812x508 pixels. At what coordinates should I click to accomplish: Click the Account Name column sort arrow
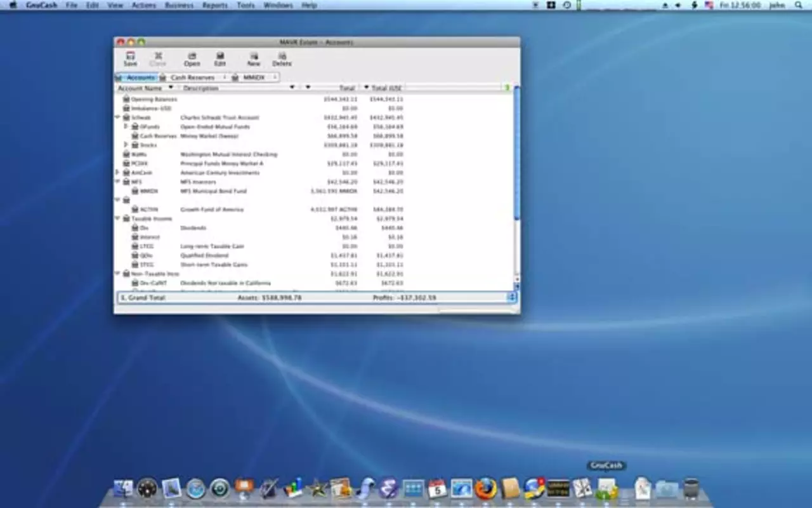[x=171, y=88]
